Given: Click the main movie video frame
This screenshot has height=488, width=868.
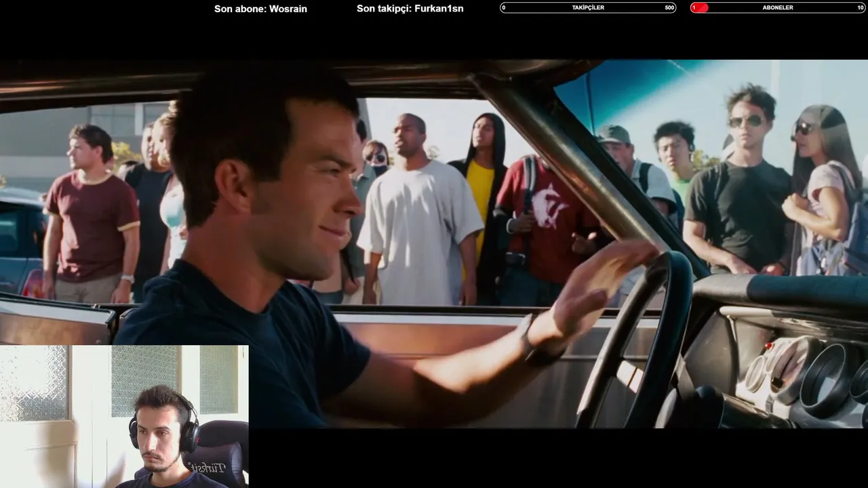Looking at the screenshot, I should tap(434, 244).
